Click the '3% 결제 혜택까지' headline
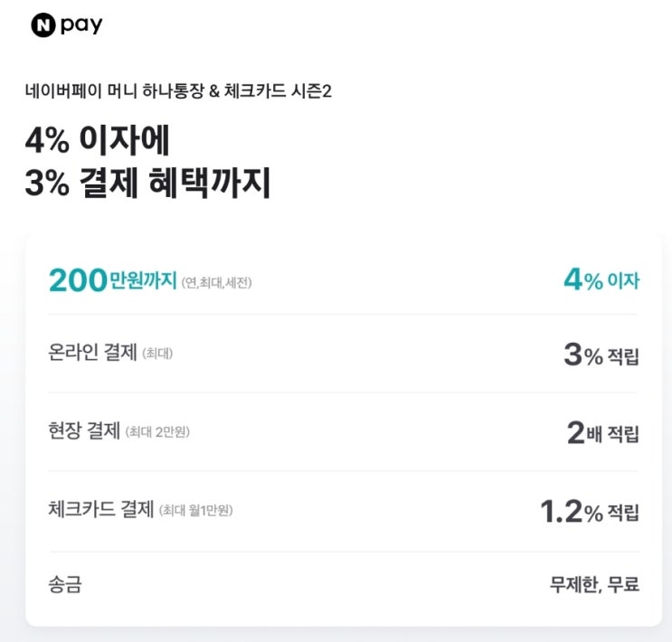The height and width of the screenshot is (642, 672). pos(147,183)
